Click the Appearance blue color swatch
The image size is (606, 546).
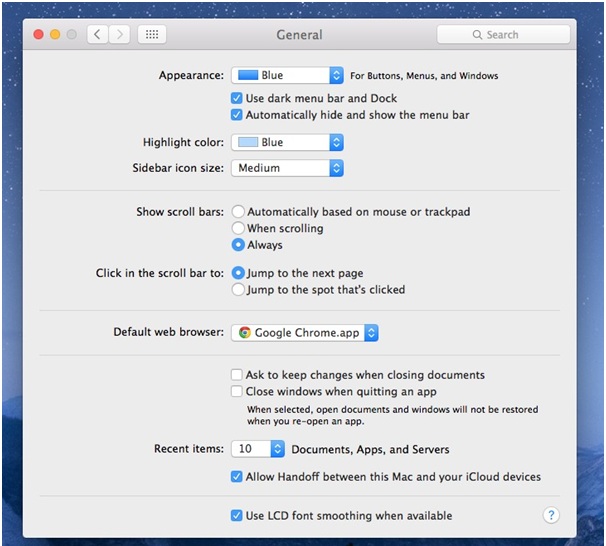point(248,75)
